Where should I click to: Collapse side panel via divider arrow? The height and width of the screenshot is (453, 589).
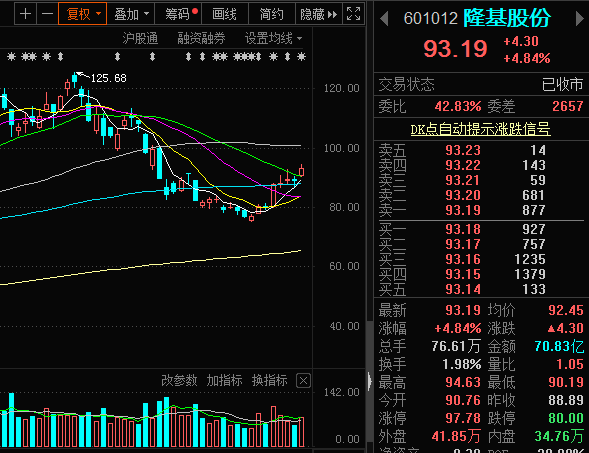370,381
